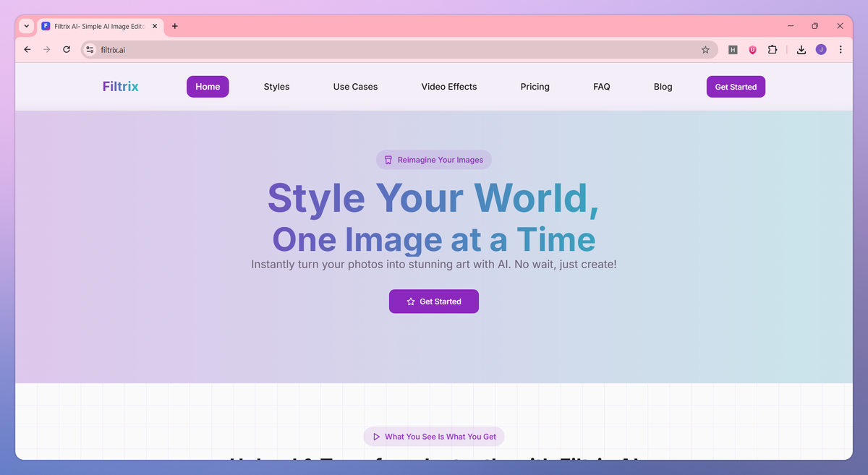868x475 pixels.
Task: Select the Filtrix AI browser tab
Action: pyautogui.click(x=100, y=26)
